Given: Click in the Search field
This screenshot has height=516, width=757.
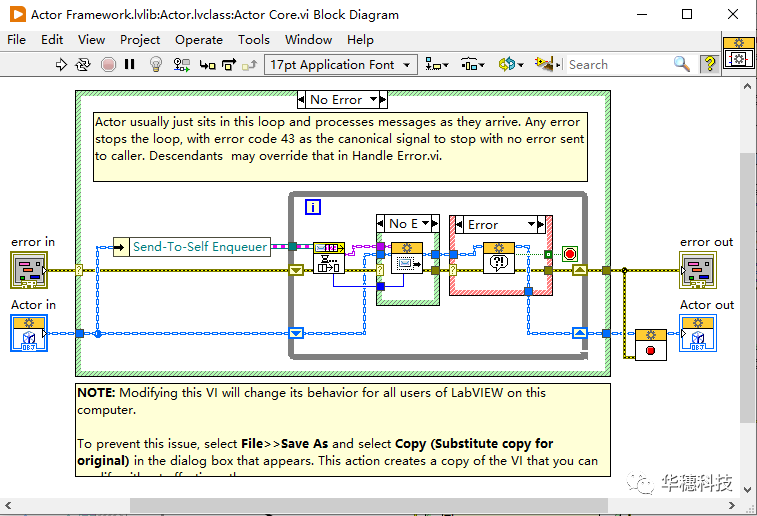Looking at the screenshot, I should coord(618,64).
